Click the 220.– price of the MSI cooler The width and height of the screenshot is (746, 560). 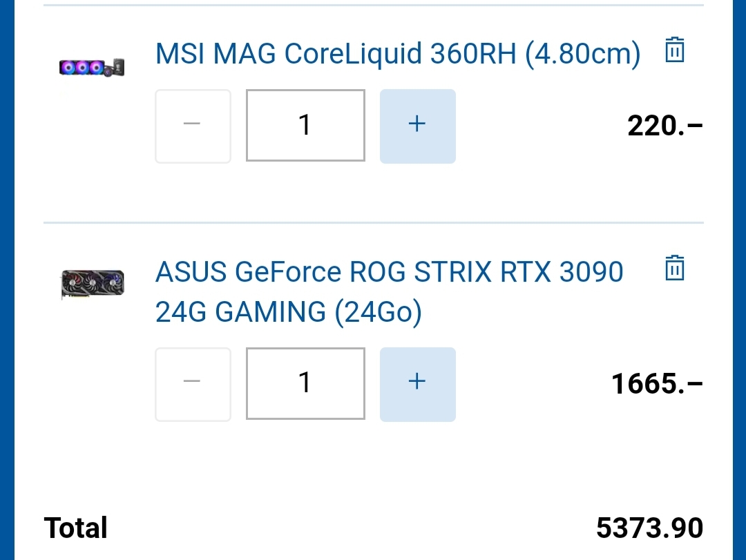tap(664, 126)
